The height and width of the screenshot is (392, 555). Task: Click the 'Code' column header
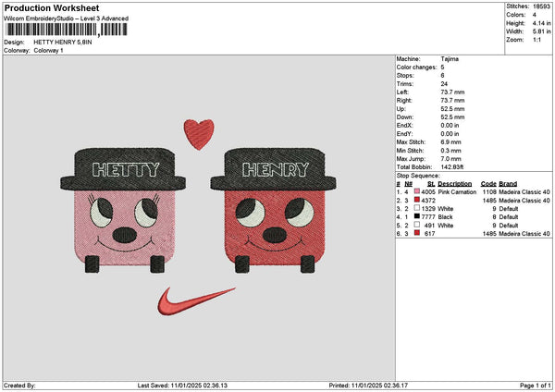point(488,184)
